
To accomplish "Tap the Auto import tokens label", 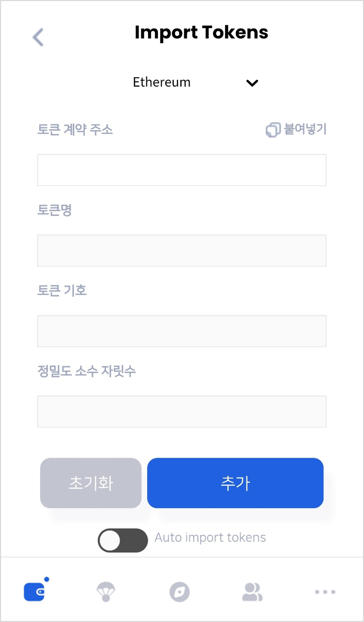I will click(x=210, y=538).
